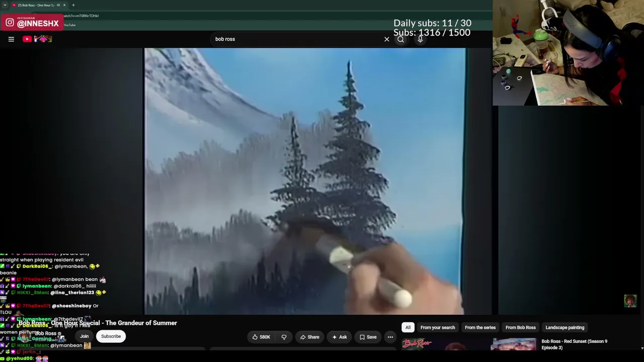644x362 pixels.
Task: Click the streamer webcam feed
Action: coord(568,53)
